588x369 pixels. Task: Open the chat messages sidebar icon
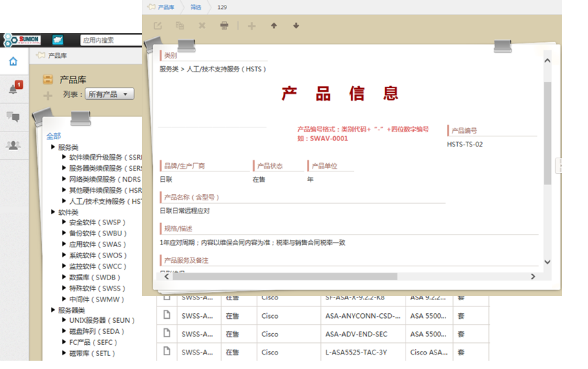click(13, 116)
